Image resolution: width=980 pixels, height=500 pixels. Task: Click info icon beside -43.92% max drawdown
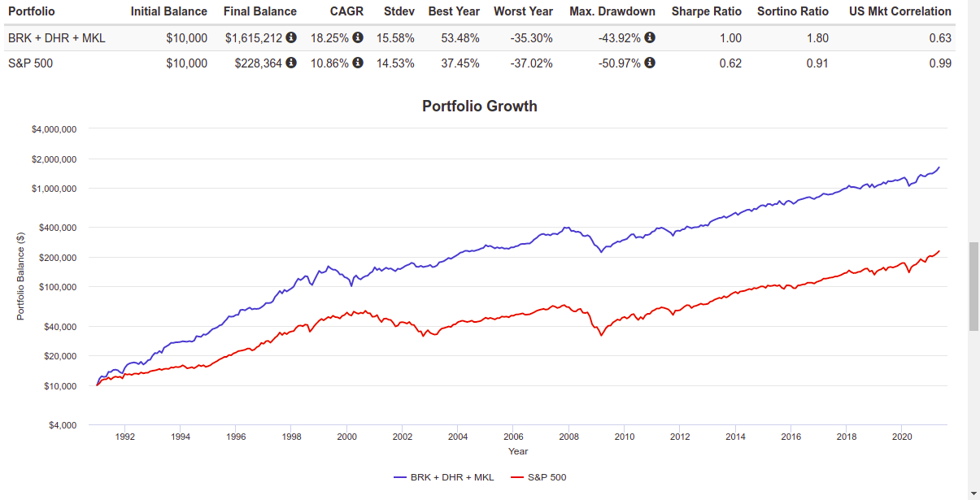650,38
